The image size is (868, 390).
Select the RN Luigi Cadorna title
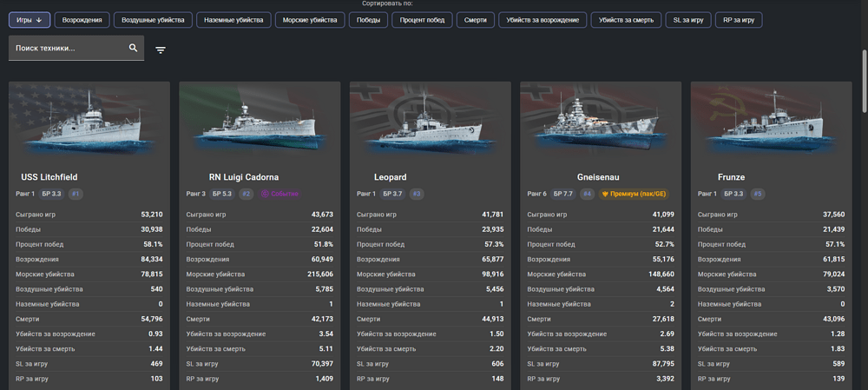244,177
